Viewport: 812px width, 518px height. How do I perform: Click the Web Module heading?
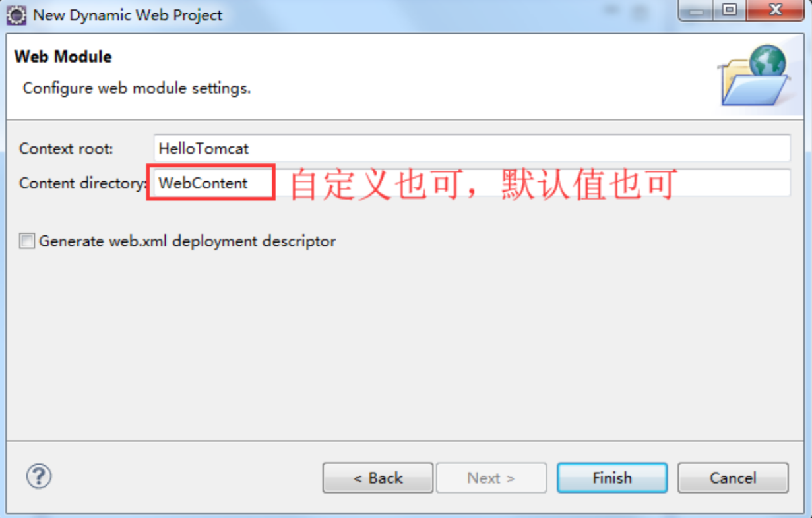point(63,57)
